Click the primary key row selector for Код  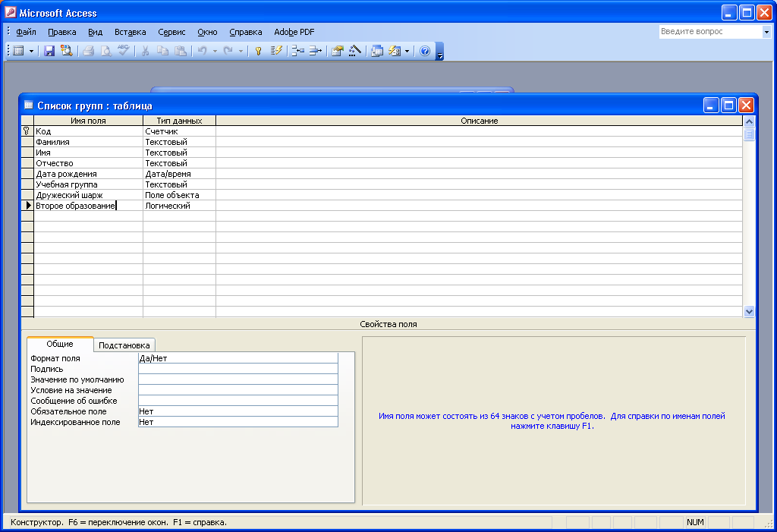[27, 131]
